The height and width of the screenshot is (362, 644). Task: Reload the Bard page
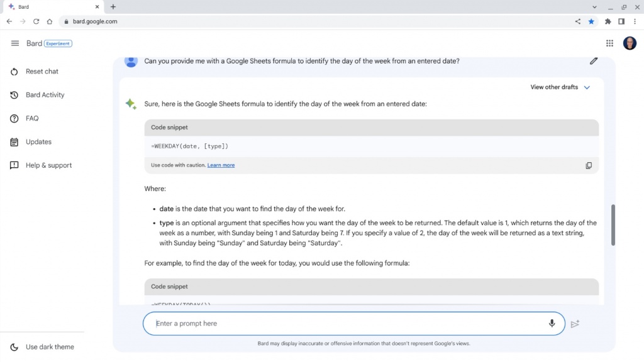pos(36,21)
